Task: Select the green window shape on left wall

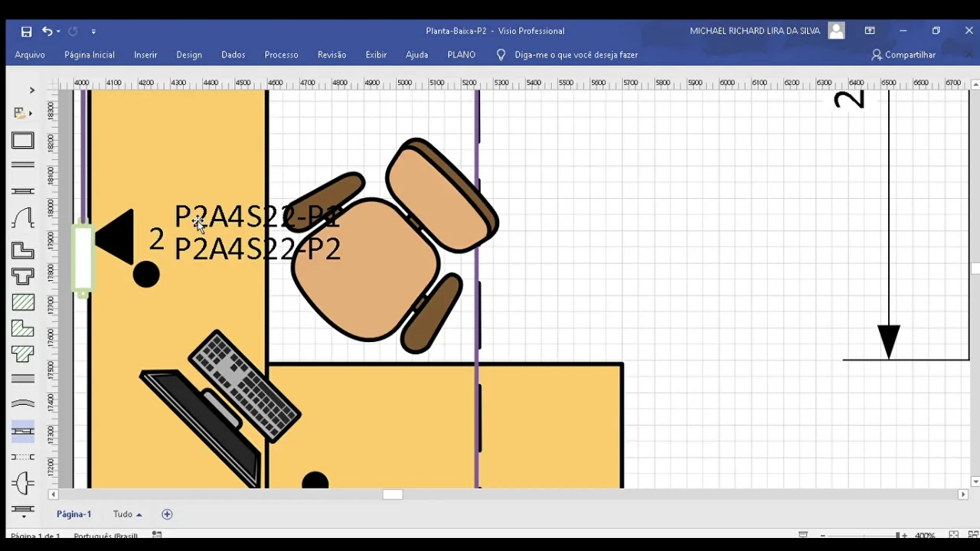Action: tap(83, 257)
